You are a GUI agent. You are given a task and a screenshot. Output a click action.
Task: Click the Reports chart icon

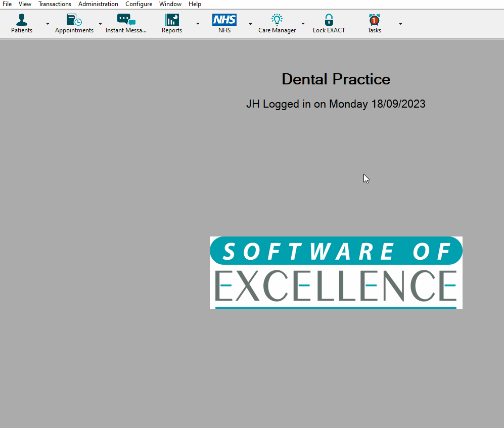pyautogui.click(x=172, y=20)
